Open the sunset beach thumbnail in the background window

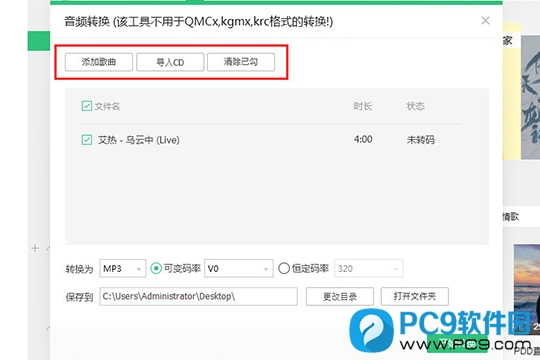coord(527,289)
